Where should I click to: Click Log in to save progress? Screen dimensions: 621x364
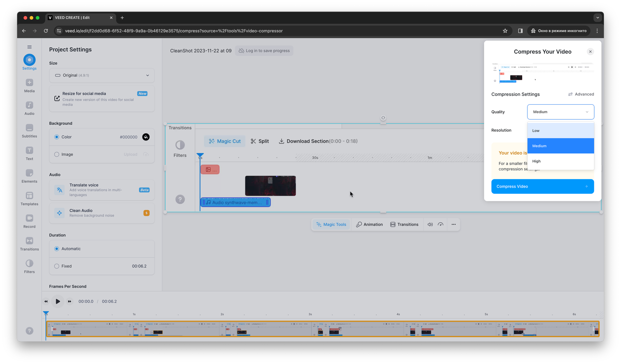264,51
